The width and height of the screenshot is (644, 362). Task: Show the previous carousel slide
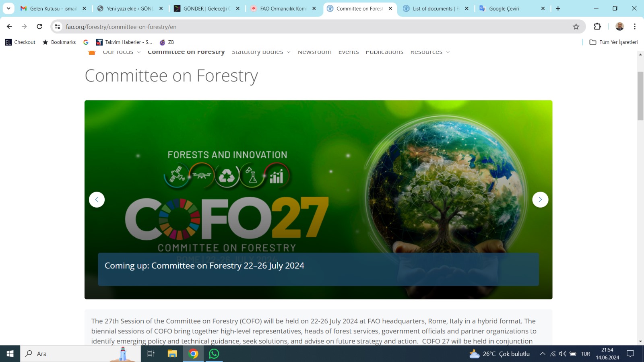(97, 200)
